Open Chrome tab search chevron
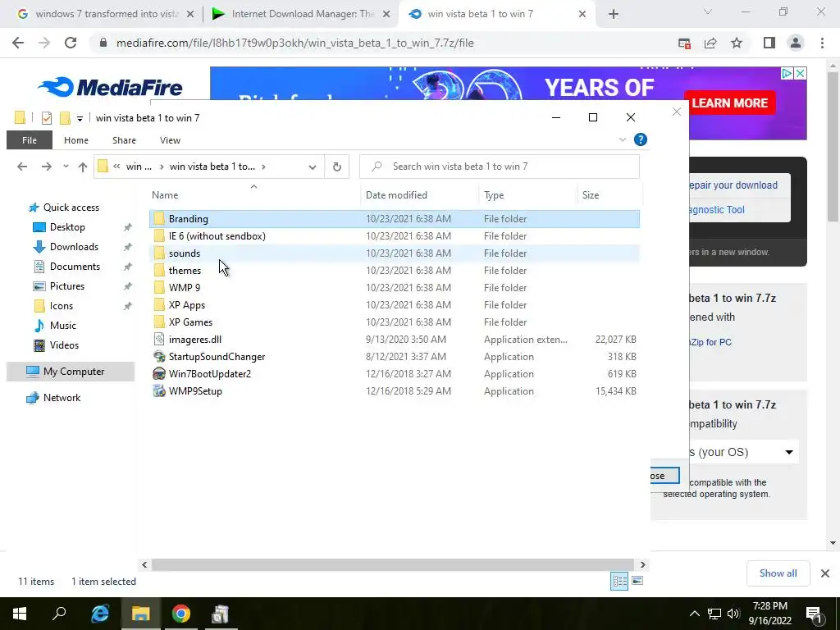Viewport: 840px width, 630px height. pos(708,11)
